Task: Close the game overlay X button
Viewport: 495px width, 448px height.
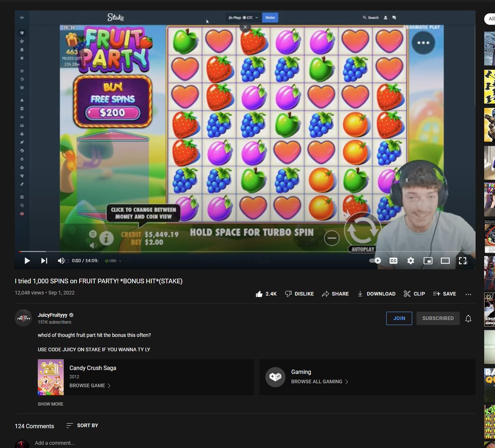Action: tap(245, 27)
